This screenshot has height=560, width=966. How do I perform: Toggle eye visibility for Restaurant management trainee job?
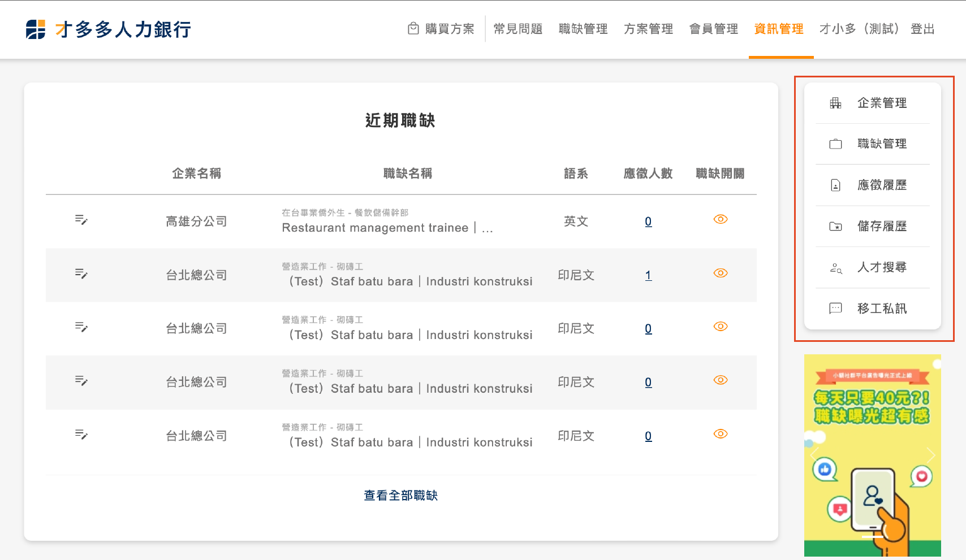click(x=720, y=219)
